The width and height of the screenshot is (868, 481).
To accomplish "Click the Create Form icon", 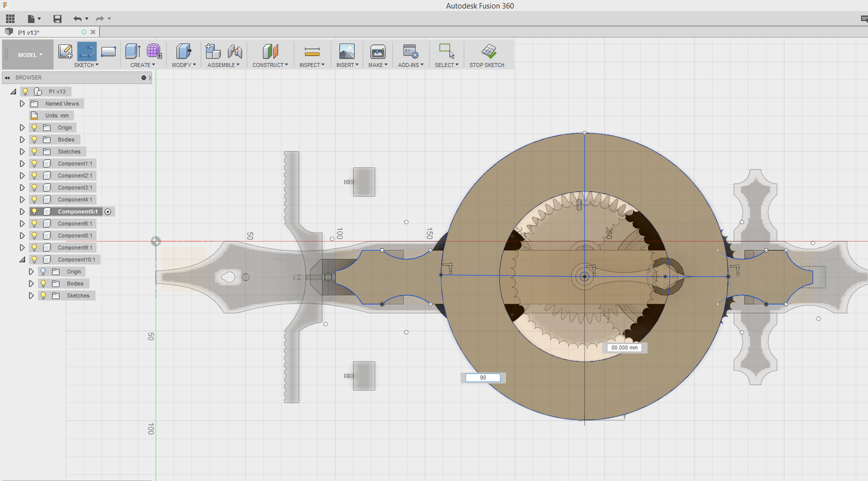I will point(154,51).
